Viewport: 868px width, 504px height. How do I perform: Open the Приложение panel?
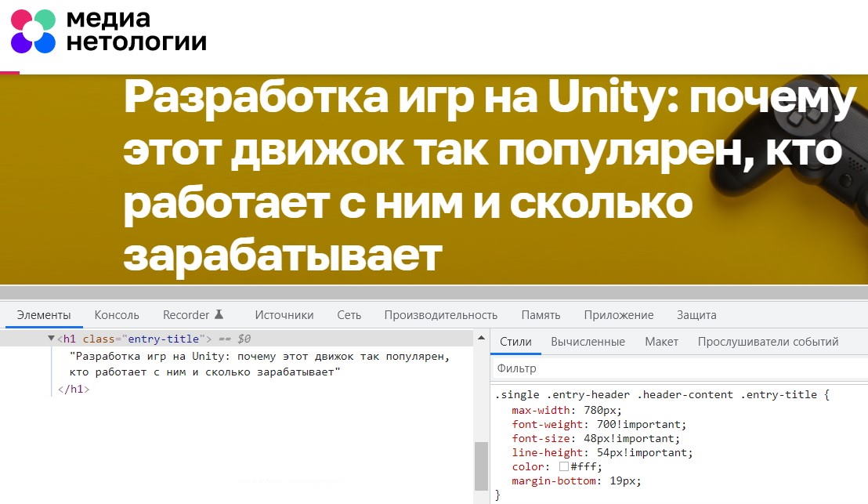coord(618,314)
